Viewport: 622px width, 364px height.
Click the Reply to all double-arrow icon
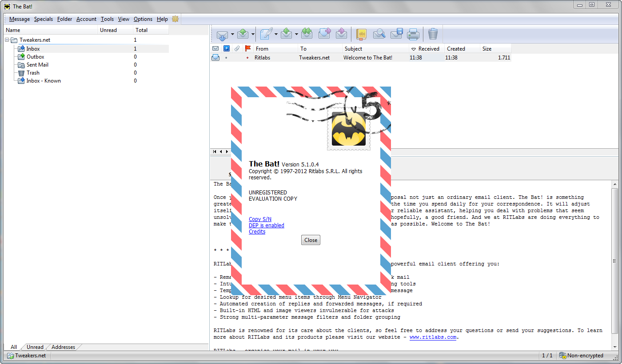[x=306, y=34]
